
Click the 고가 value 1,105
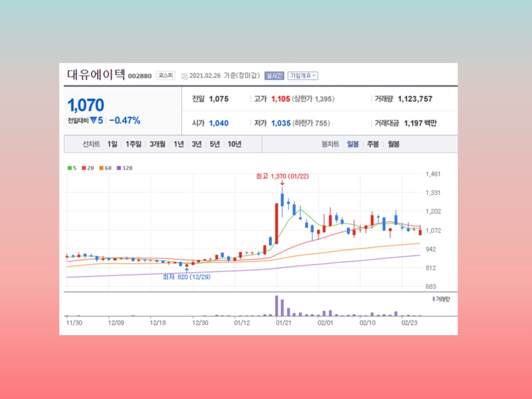point(281,99)
